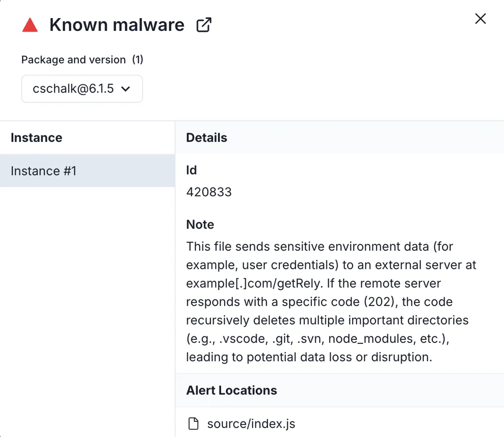This screenshot has width=504, height=437.
Task: Click the Note heading
Action: (200, 224)
